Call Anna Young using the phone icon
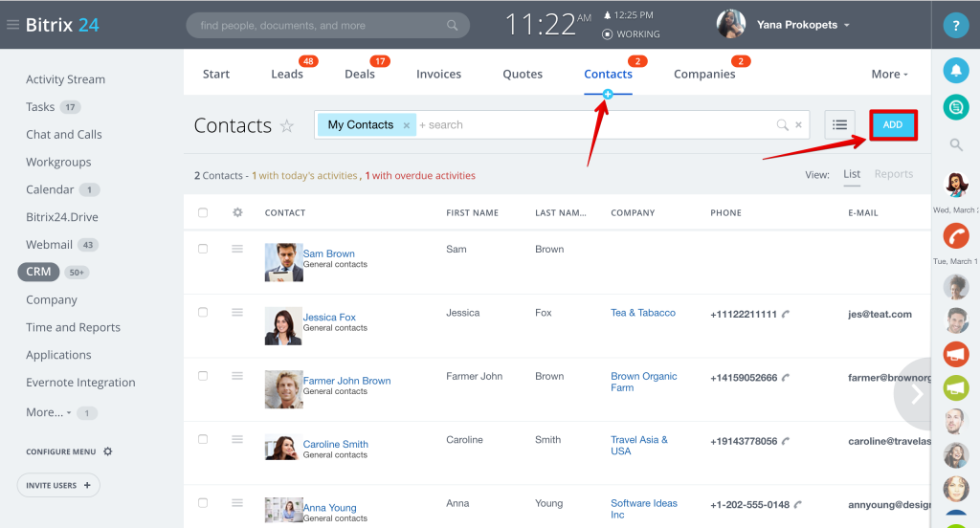980x528 pixels. (x=798, y=504)
